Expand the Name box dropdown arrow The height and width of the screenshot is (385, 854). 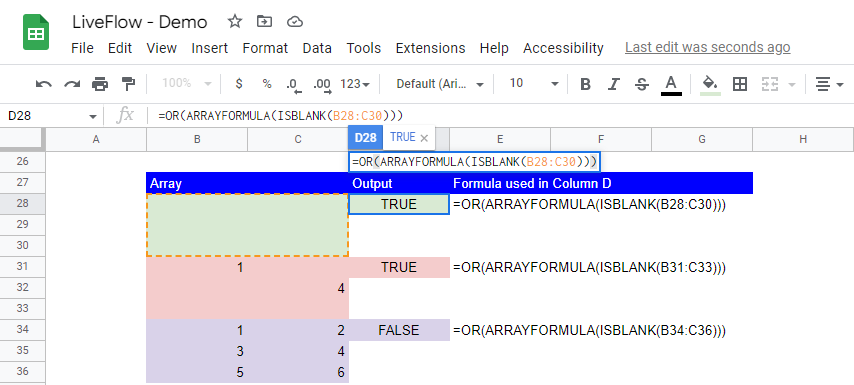pyautogui.click(x=93, y=116)
